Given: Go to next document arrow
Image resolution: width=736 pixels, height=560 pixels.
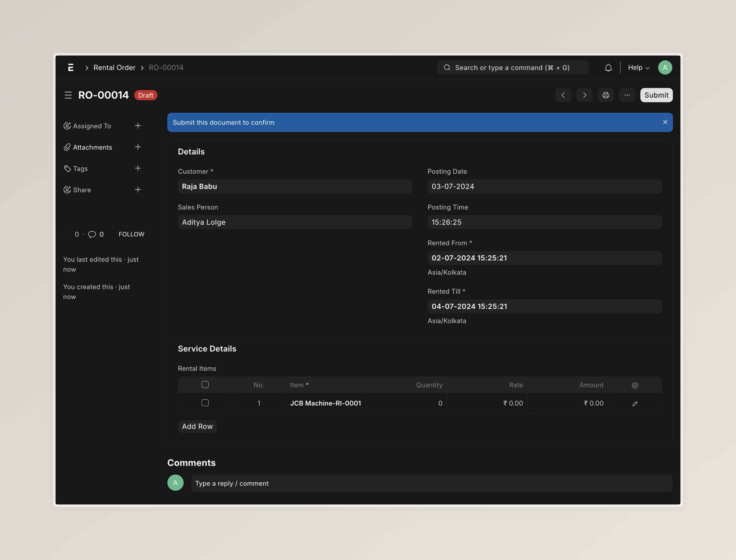Looking at the screenshot, I should 584,95.
